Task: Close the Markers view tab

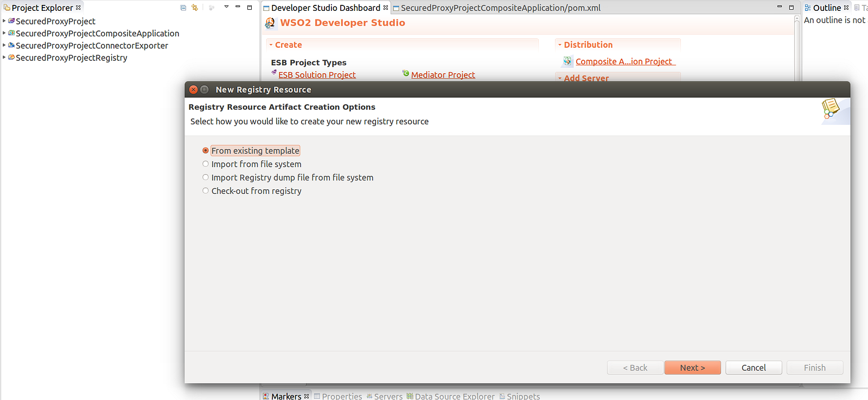Action: coord(307,396)
